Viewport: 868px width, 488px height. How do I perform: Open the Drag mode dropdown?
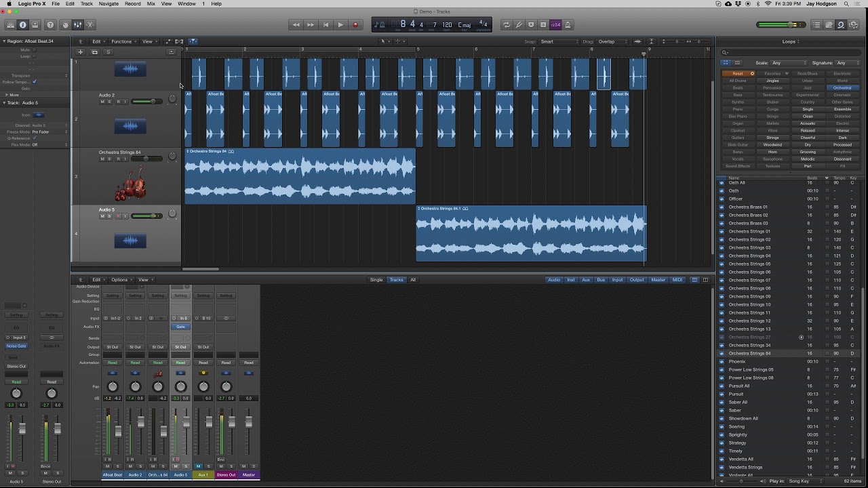coord(612,41)
